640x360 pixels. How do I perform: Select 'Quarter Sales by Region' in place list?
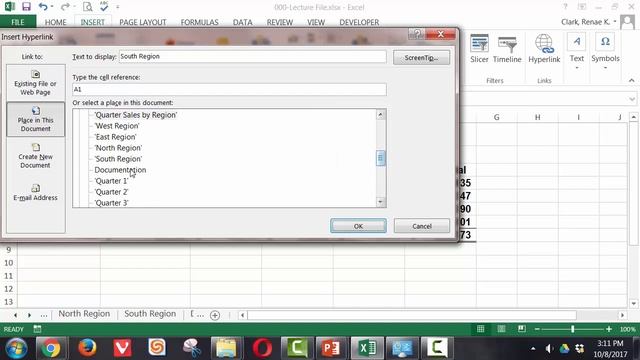click(136, 115)
